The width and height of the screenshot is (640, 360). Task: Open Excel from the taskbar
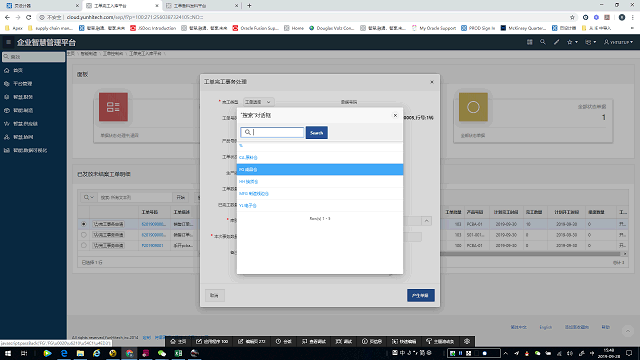(178, 353)
